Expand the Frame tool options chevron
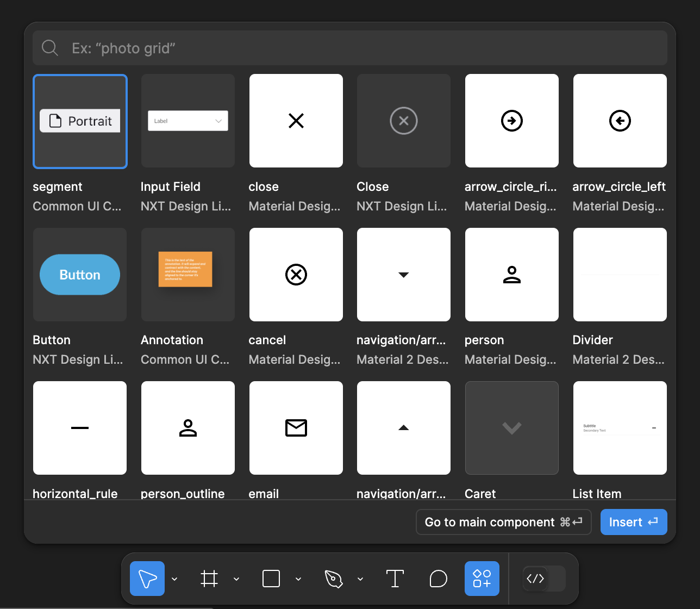Screen dimensions: 700x609 coord(236,579)
